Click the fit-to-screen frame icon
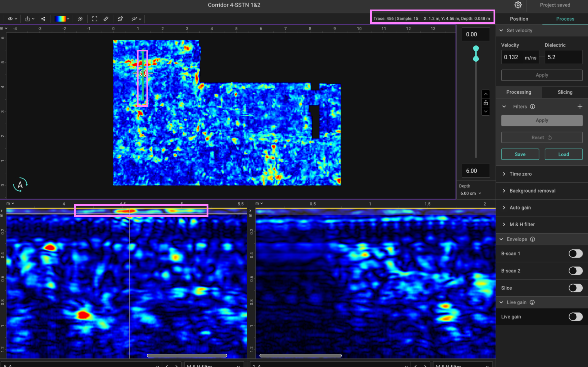Viewport: 588px width, 367px height. 94,19
